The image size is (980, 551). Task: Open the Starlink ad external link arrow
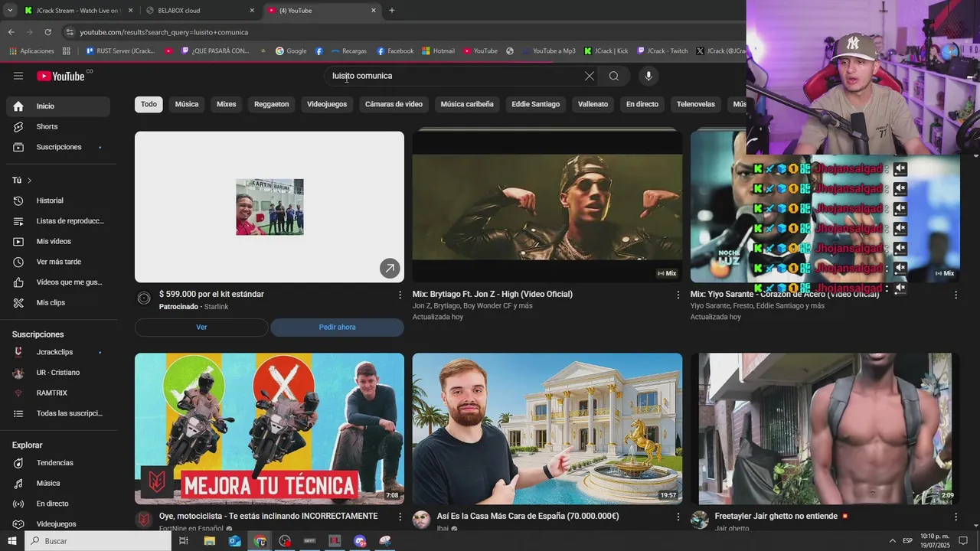point(390,268)
